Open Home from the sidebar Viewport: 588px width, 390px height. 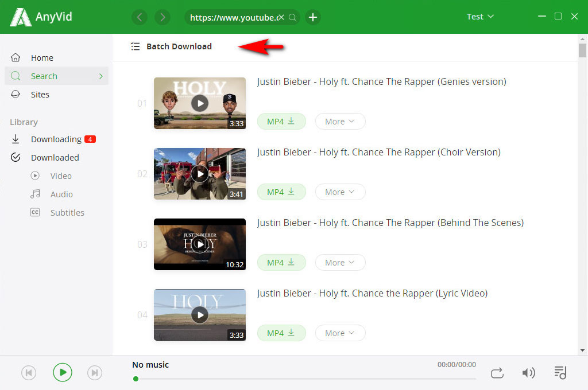(x=57, y=58)
